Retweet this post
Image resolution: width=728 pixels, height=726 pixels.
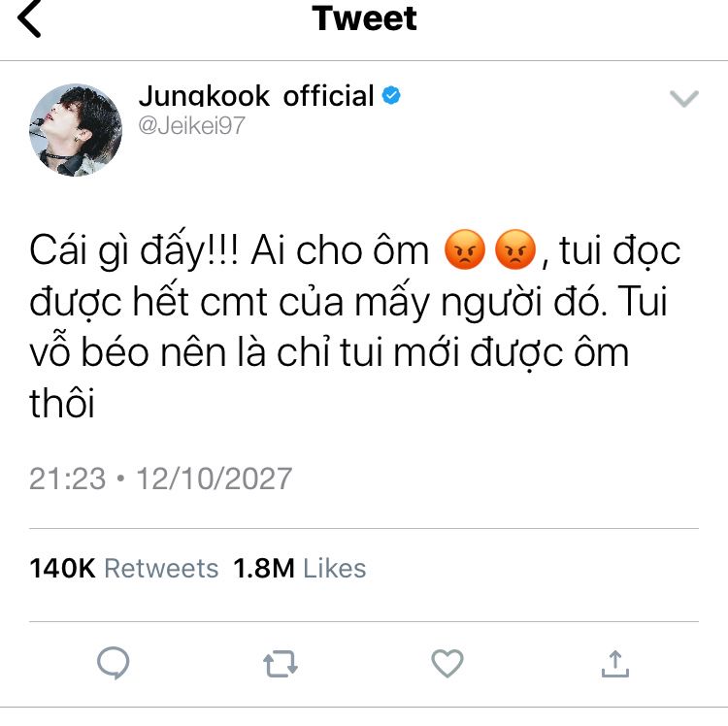tap(280, 663)
